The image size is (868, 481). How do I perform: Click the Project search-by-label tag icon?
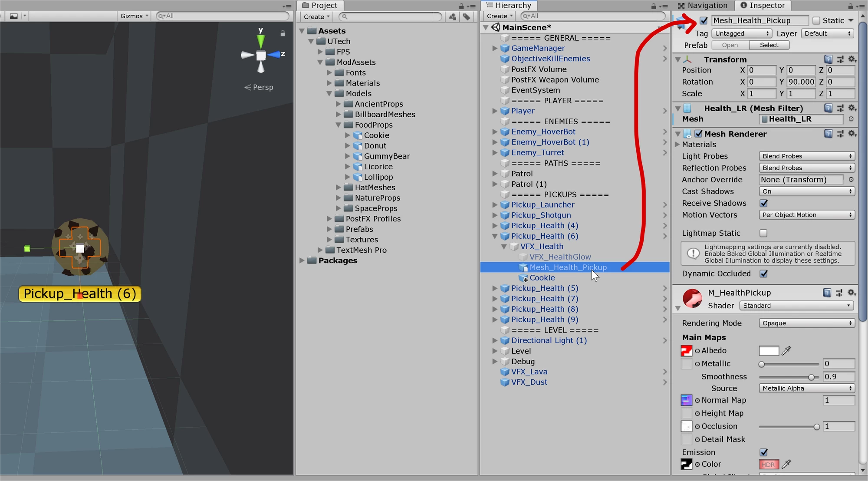click(x=467, y=16)
